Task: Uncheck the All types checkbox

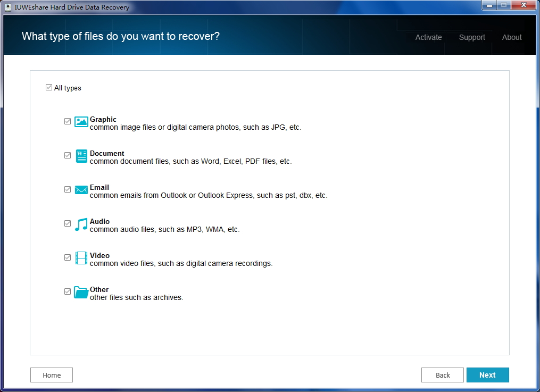Action: [x=49, y=87]
